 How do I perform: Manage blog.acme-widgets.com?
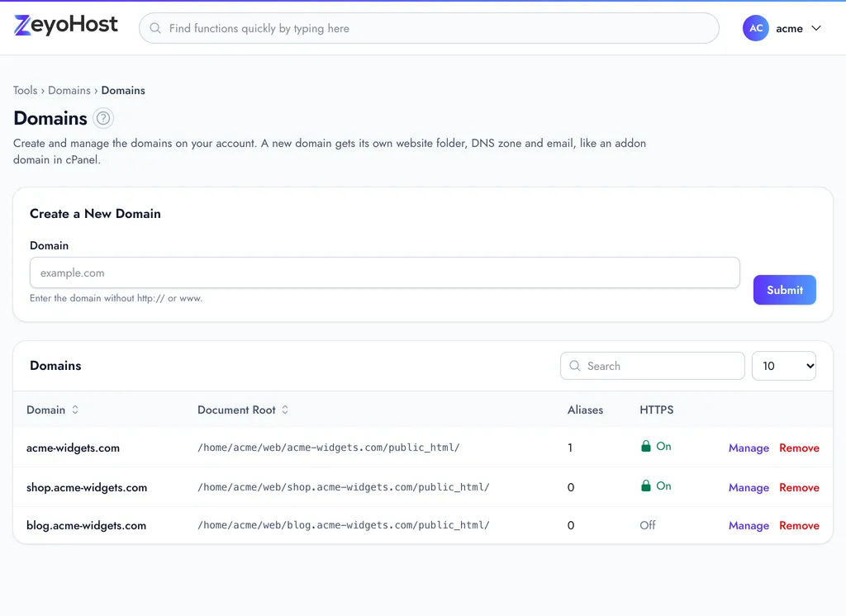click(749, 525)
